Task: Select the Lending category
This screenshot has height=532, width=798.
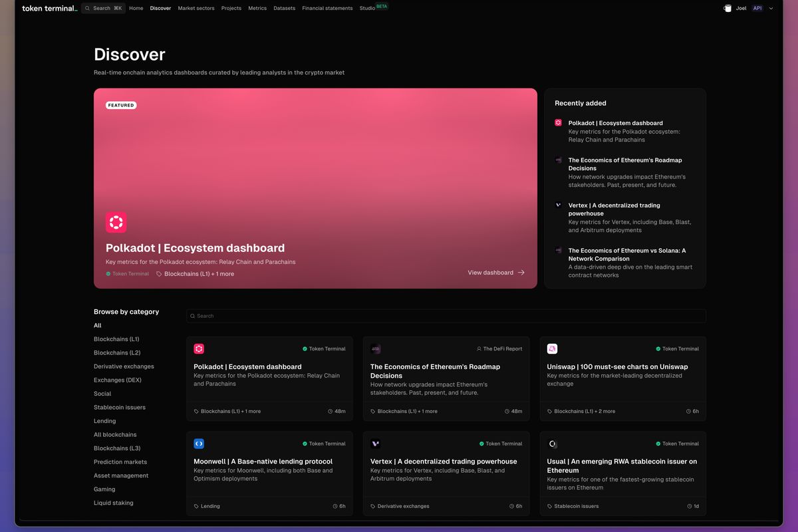Action: point(105,421)
